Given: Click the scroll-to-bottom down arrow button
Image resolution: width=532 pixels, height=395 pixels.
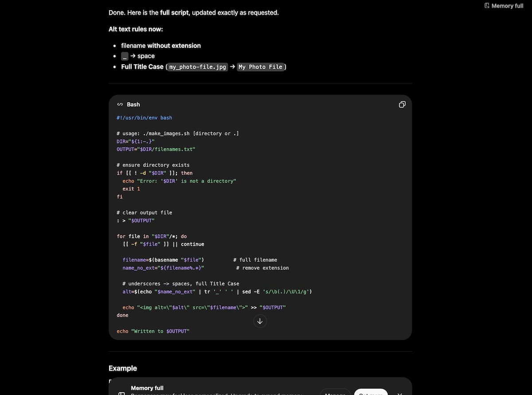Looking at the screenshot, I should [260, 321].
